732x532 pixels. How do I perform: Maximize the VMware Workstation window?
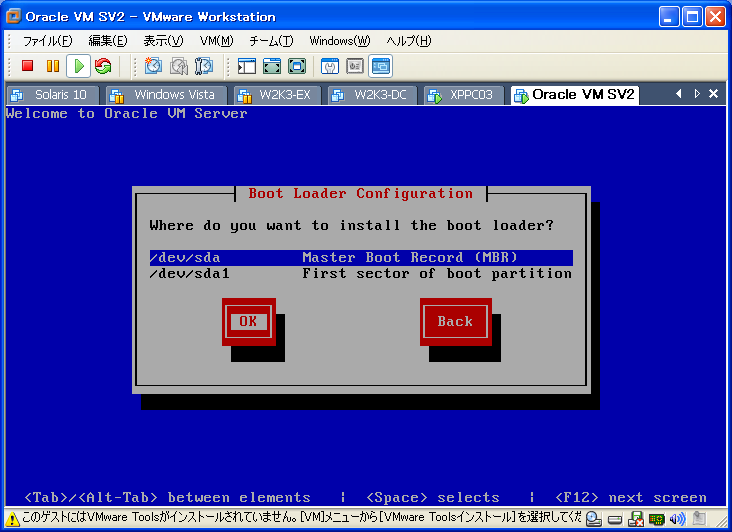[x=692, y=17]
